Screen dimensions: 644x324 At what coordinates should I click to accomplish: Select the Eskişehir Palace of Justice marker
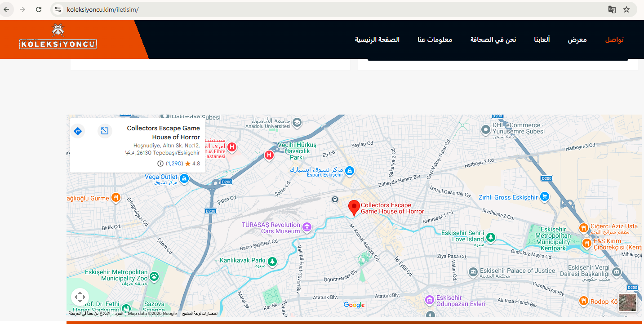pyautogui.click(x=473, y=272)
